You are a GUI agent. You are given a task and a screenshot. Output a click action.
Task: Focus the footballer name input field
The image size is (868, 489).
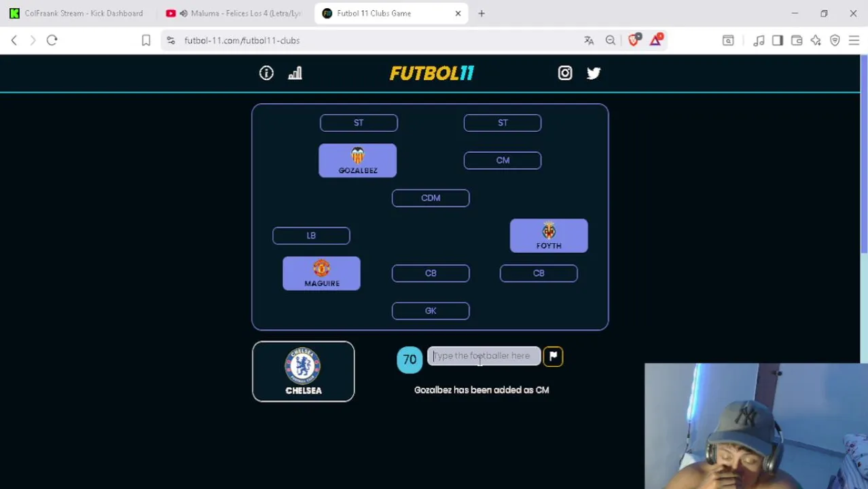tap(484, 356)
